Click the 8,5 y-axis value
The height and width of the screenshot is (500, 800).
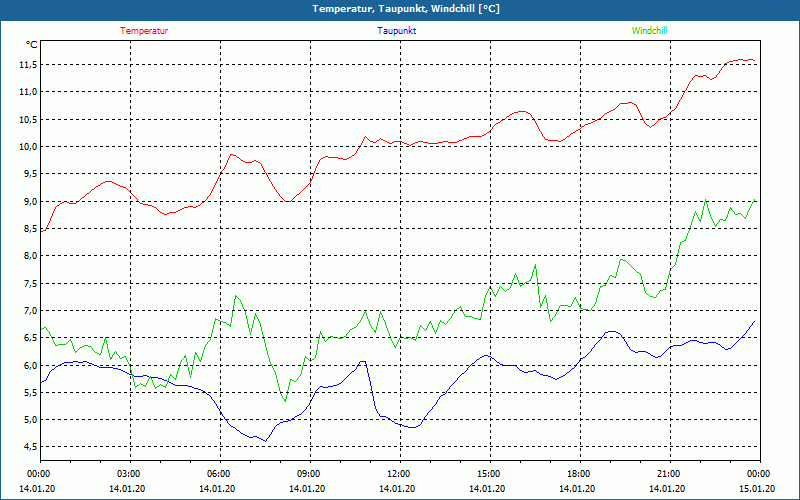(31, 229)
